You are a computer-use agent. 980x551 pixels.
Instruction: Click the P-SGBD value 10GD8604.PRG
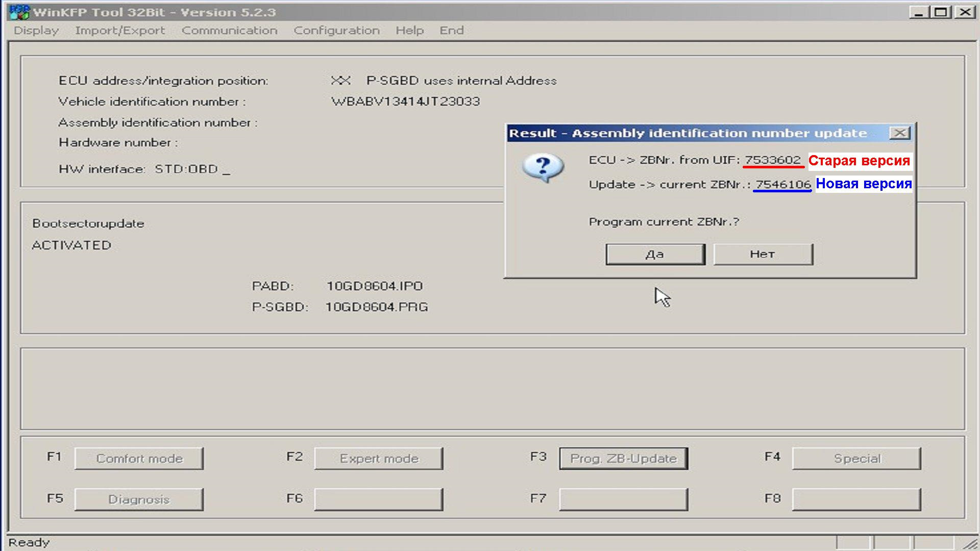tap(377, 307)
